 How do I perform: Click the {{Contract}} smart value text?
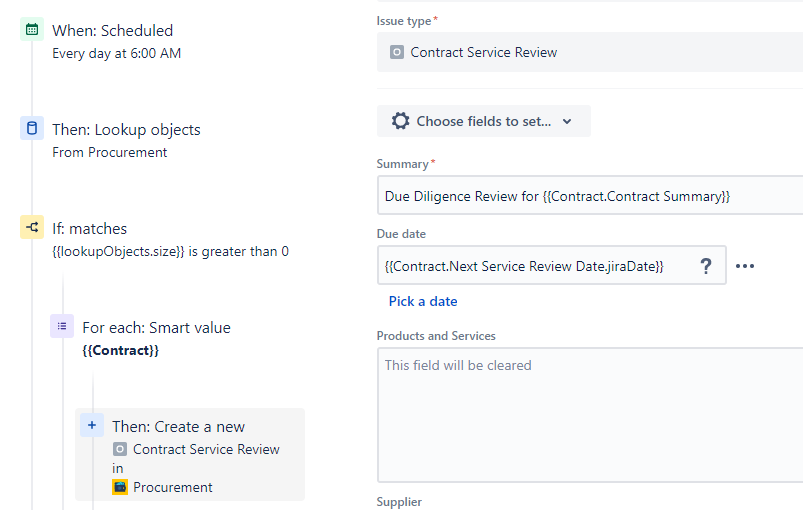coord(120,350)
